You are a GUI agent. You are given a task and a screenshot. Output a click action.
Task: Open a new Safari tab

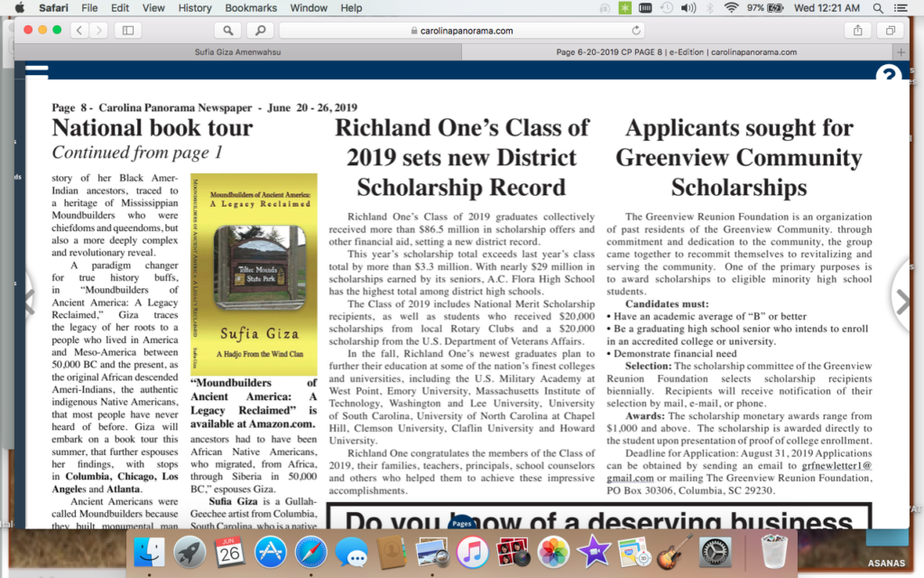click(901, 51)
